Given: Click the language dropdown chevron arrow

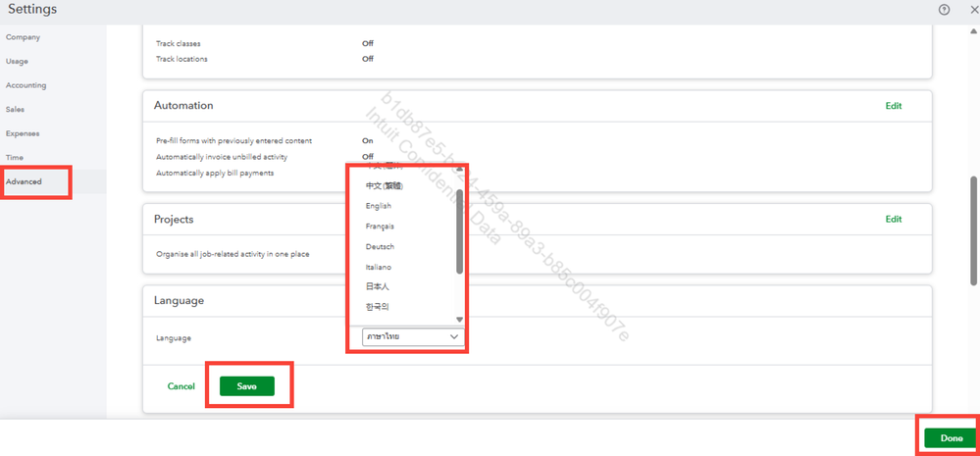Looking at the screenshot, I should point(454,337).
